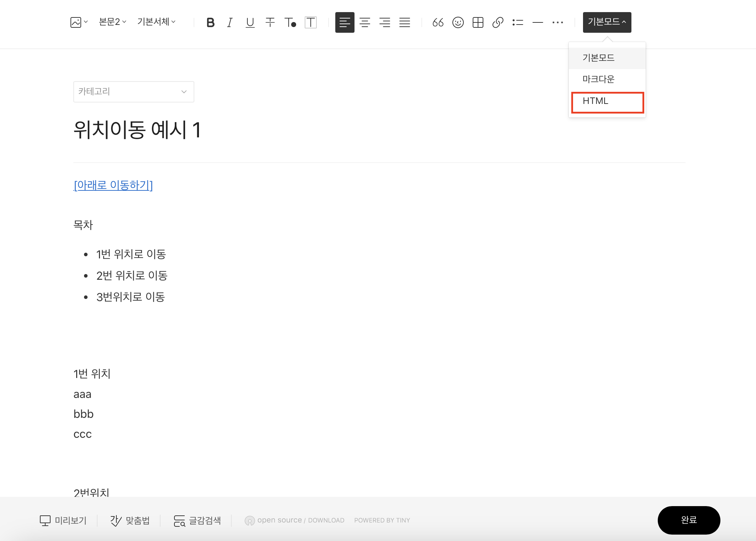Insert a hyperlink
The image size is (756, 541).
[498, 22]
